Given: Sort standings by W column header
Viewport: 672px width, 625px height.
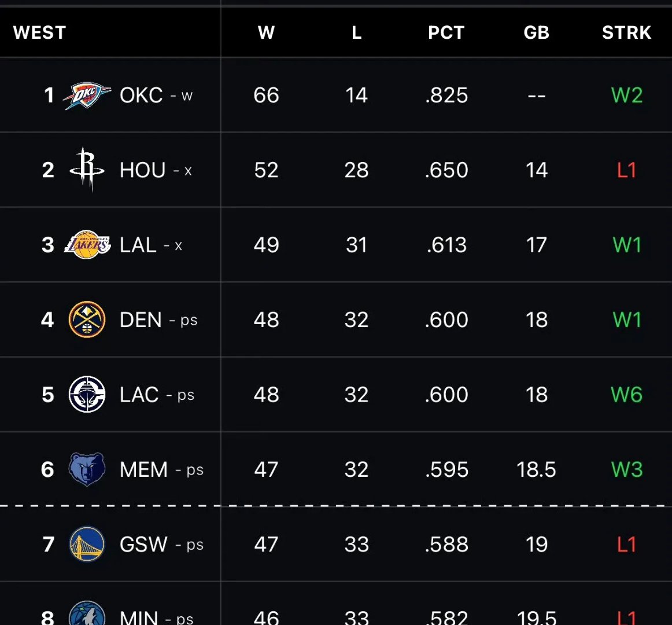Looking at the screenshot, I should click(x=266, y=32).
